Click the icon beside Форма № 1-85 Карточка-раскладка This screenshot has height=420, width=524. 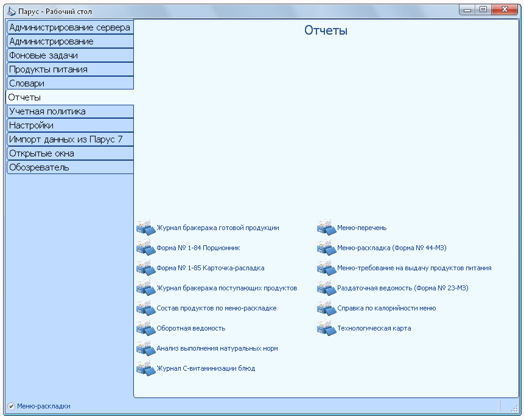pos(146,268)
